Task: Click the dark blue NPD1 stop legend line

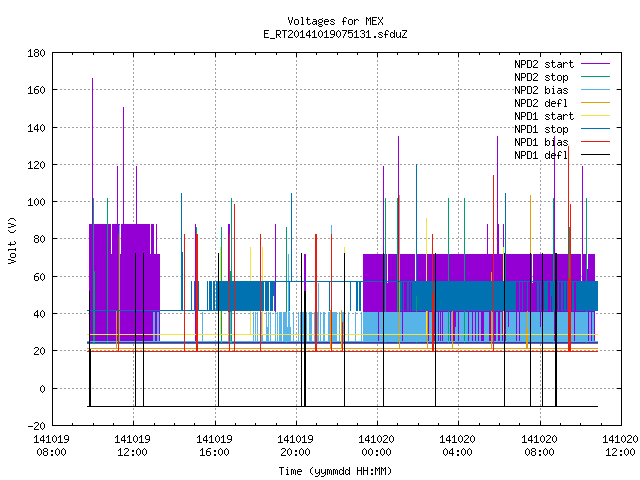Action: pos(595,129)
